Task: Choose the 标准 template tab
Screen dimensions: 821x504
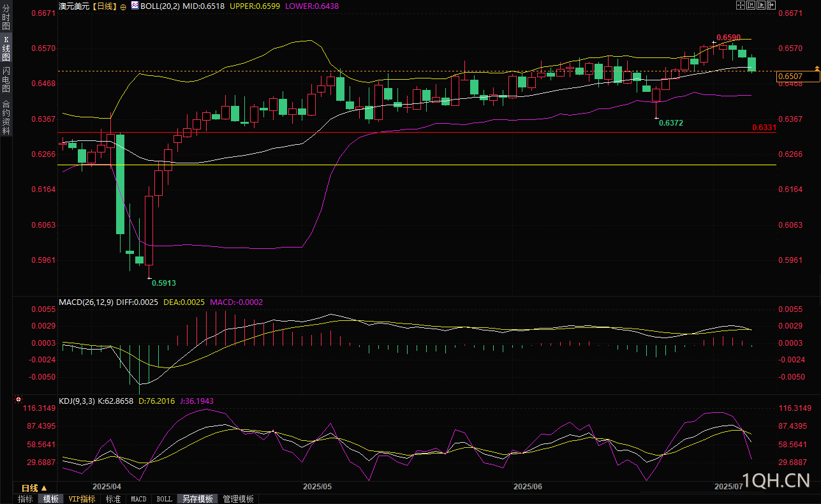Action: 114,499
